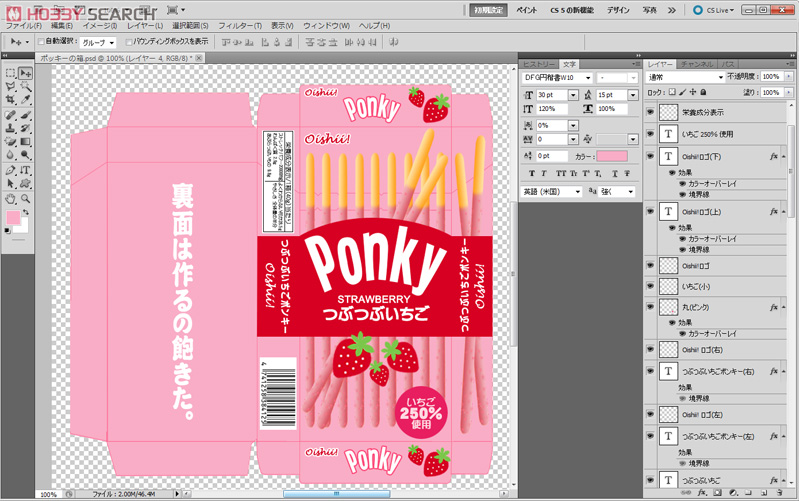Select the Path Selection tool
Viewport: 799px width, 501px height.
tap(10, 183)
